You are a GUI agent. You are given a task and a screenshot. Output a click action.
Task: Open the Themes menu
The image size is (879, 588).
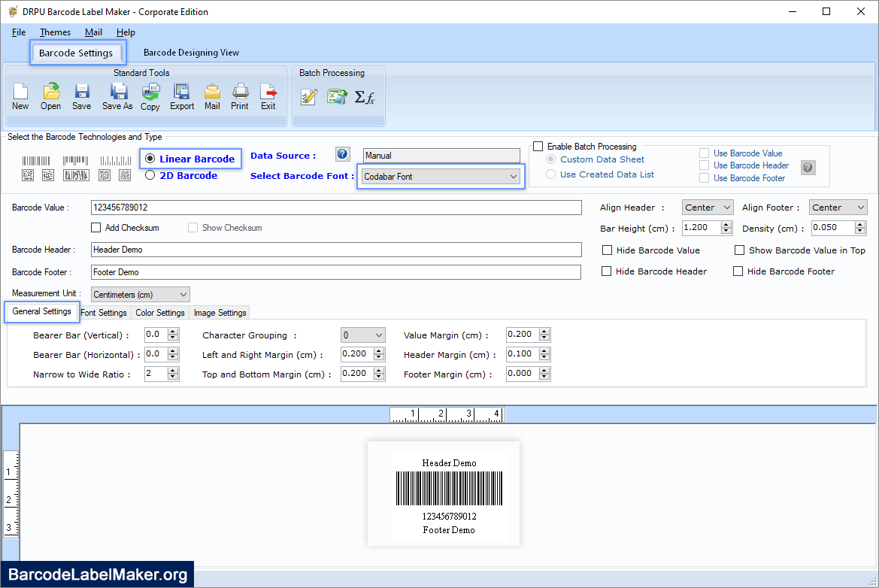(55, 32)
